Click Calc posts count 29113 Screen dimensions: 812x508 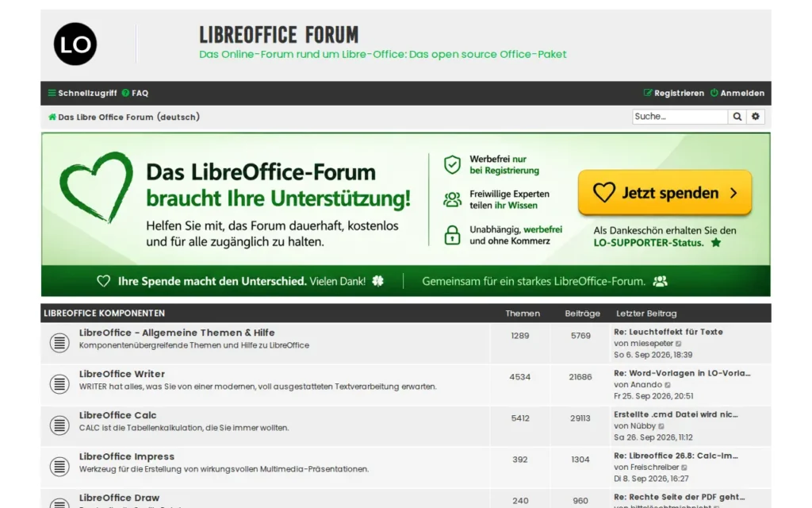pos(580,418)
